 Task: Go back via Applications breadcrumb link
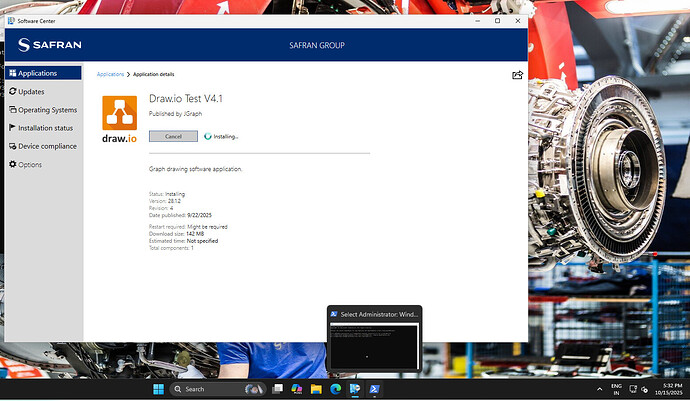110,74
